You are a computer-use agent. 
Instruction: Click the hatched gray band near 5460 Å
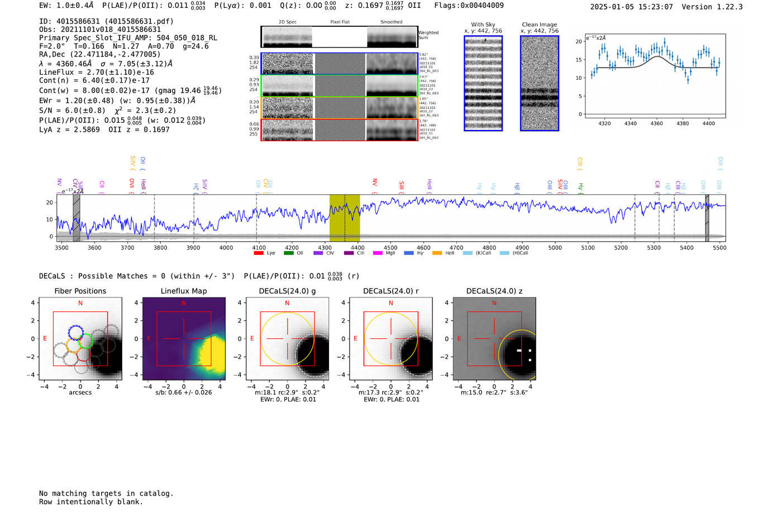[x=707, y=218]
